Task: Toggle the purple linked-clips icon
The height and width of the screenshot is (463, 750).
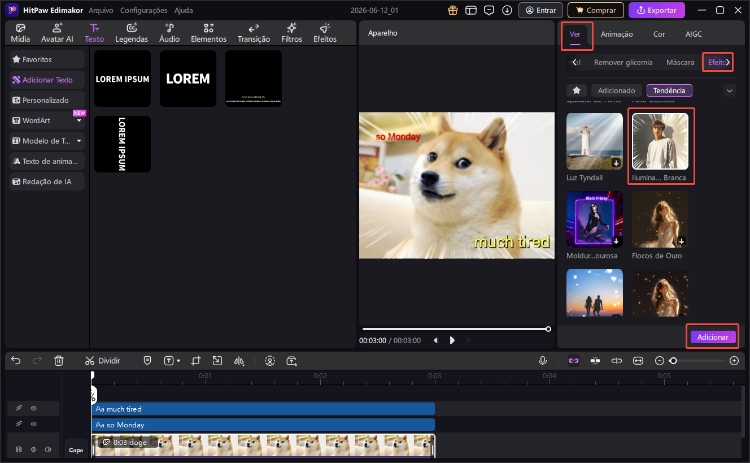Action: (x=574, y=361)
